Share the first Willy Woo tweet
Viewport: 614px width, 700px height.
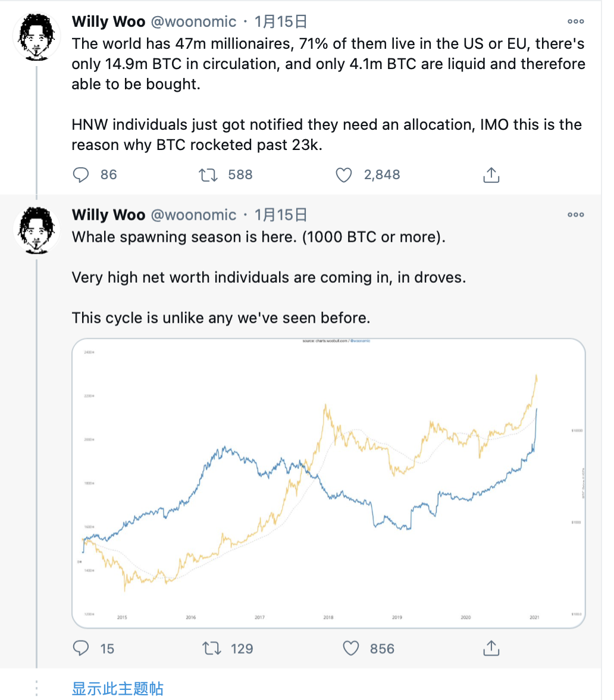pos(491,174)
